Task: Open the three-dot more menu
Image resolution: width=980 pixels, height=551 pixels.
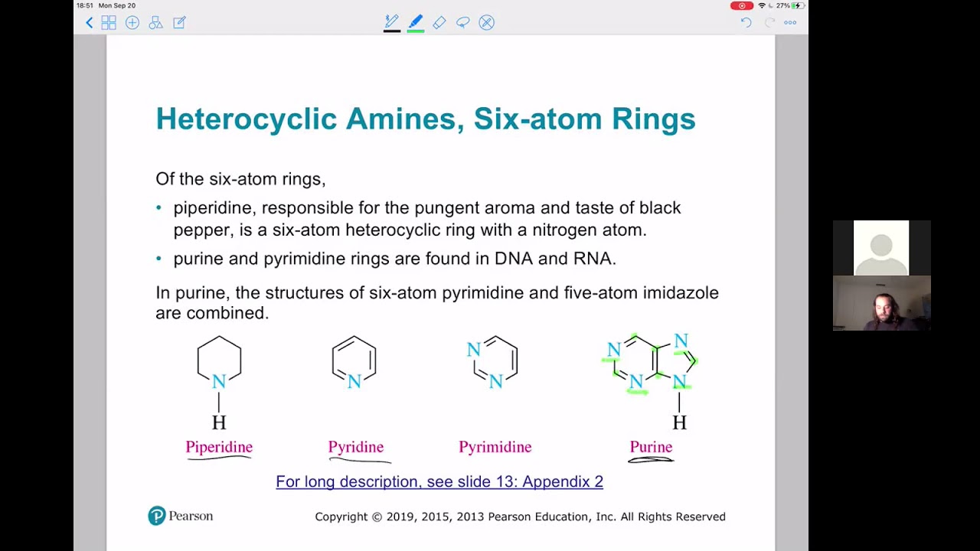Action: tap(790, 23)
